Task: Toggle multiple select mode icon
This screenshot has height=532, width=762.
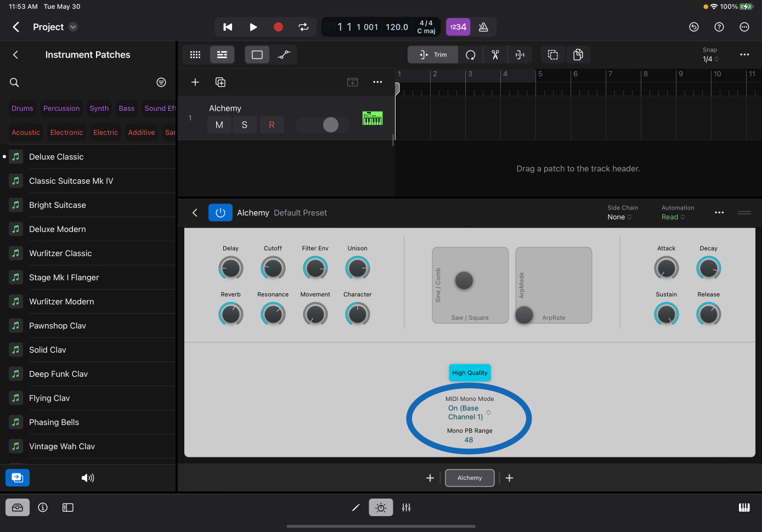Action: 553,55
